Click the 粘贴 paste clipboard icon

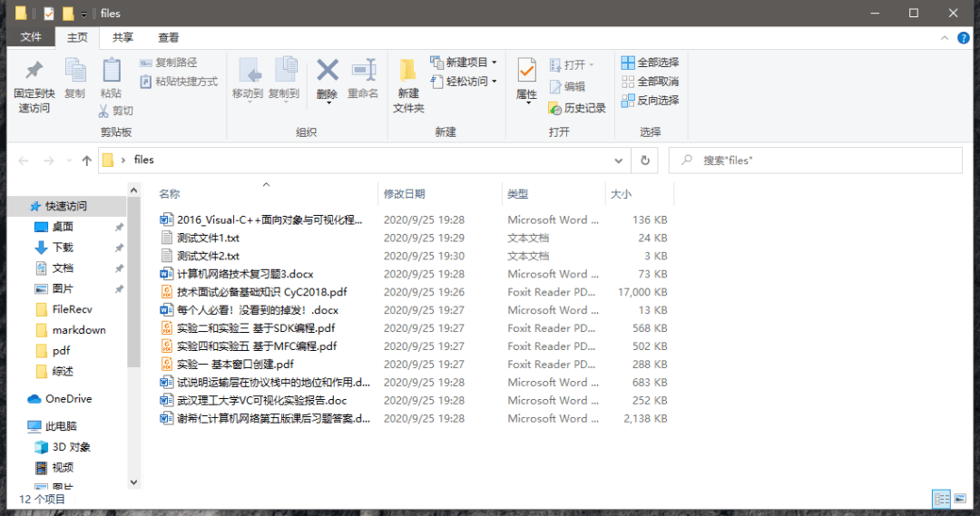point(112,70)
